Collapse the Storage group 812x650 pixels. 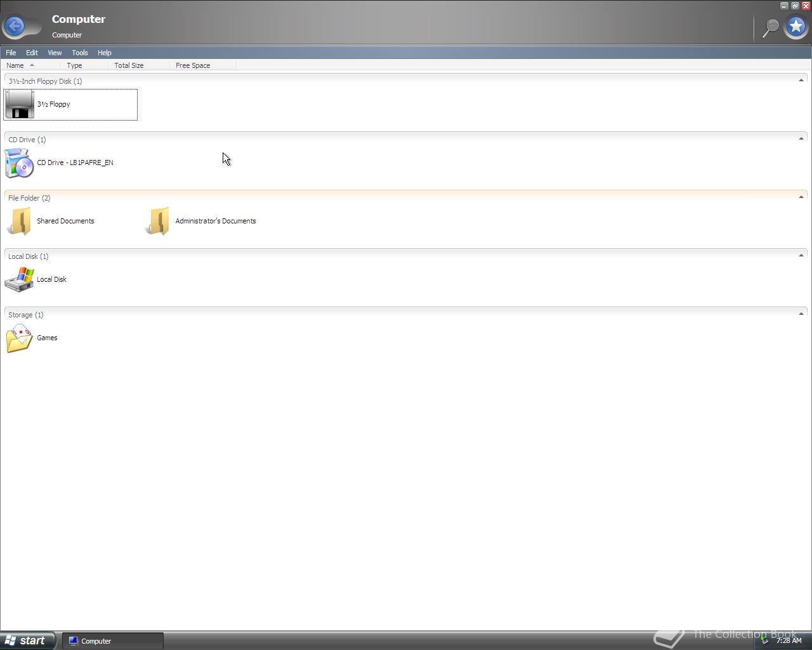click(801, 314)
